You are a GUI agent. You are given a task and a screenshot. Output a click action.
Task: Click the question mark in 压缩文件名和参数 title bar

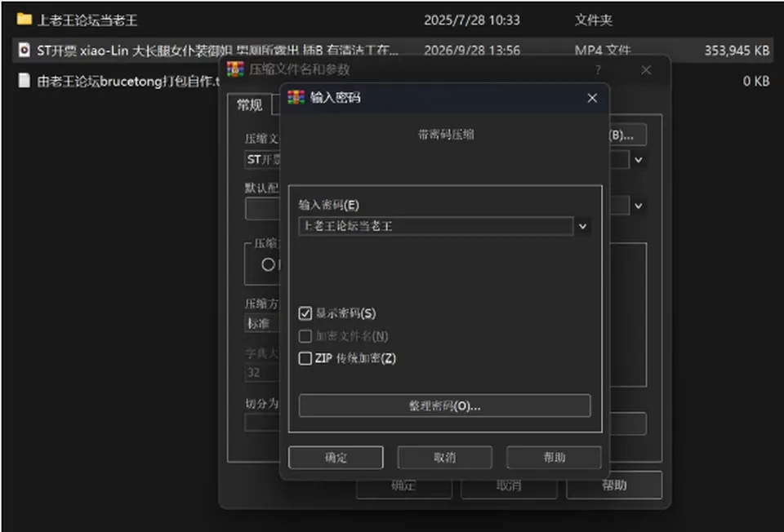click(598, 70)
